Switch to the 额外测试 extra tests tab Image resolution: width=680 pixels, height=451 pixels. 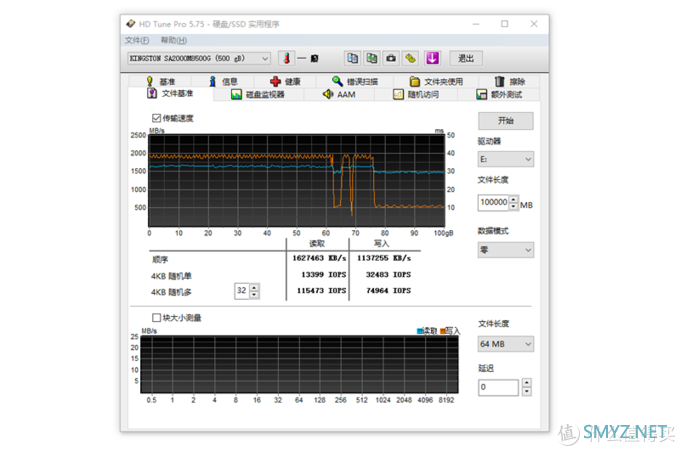pyautogui.click(x=499, y=95)
